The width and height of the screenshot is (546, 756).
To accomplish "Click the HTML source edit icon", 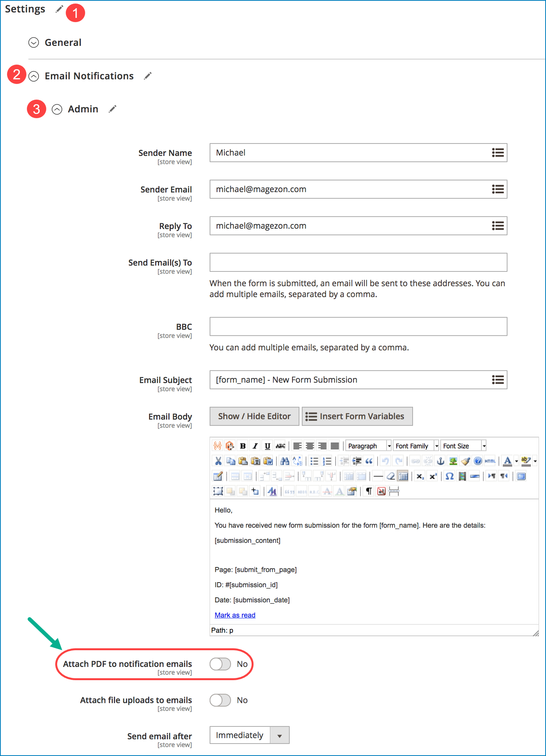I will tap(490, 461).
